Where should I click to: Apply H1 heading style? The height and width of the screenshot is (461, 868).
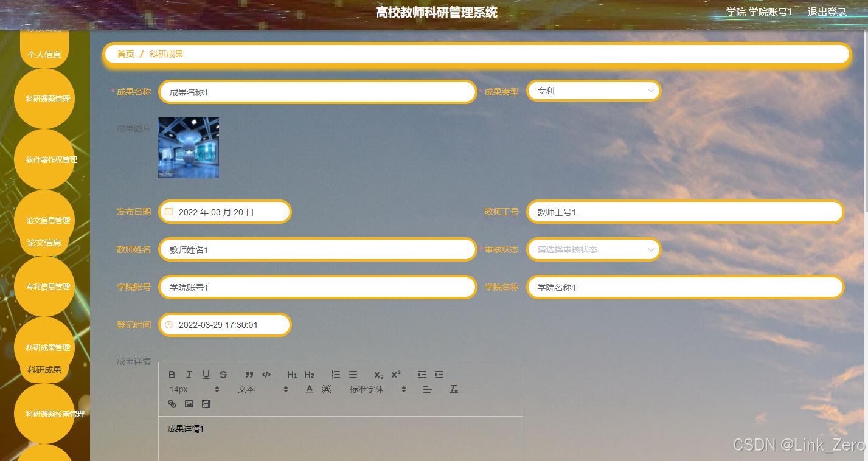[291, 375]
